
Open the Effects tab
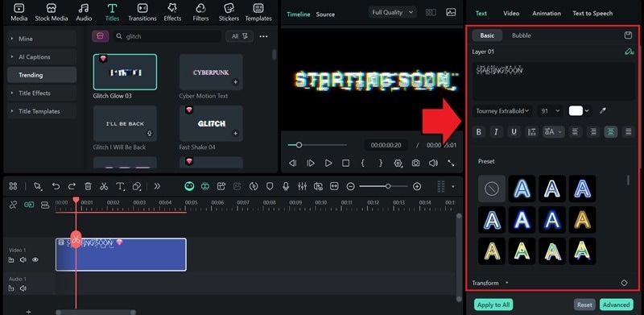click(172, 12)
